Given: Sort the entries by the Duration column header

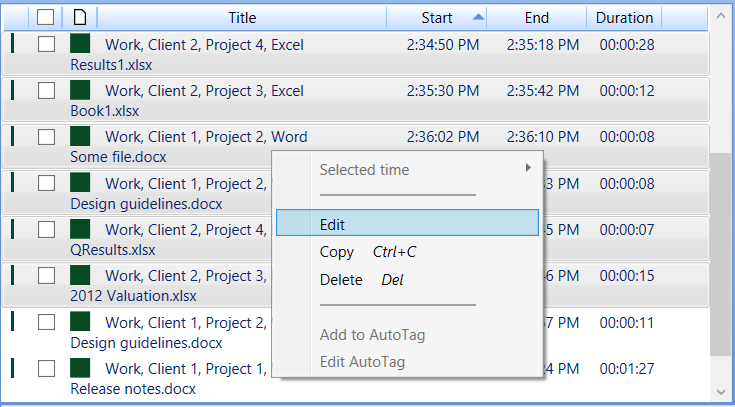Looking at the screenshot, I should pyautogui.click(x=624, y=18).
